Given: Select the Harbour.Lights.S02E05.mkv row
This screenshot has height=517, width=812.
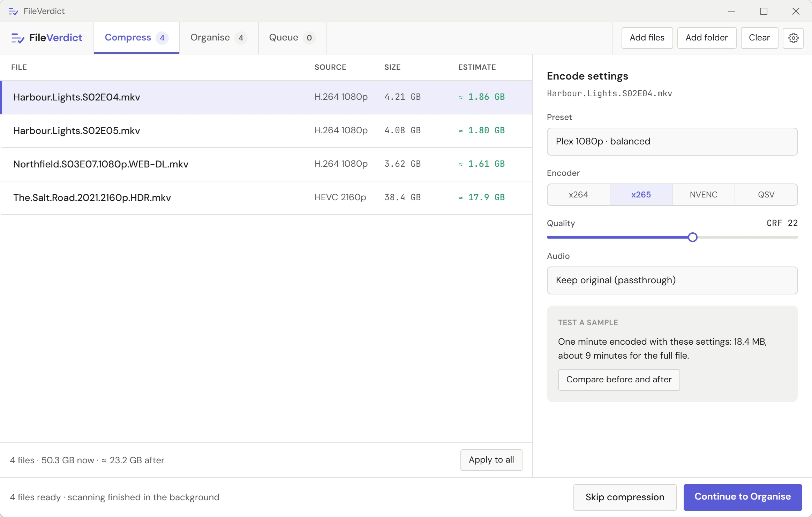Looking at the screenshot, I should pos(266,131).
